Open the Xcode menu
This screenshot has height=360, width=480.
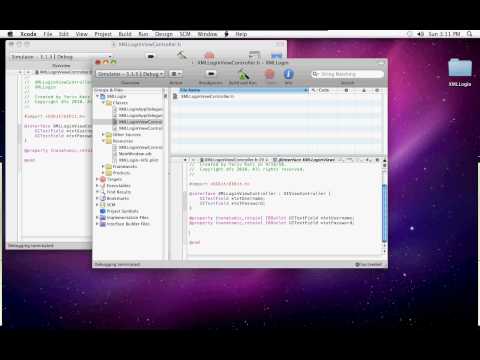pyautogui.click(x=28, y=34)
